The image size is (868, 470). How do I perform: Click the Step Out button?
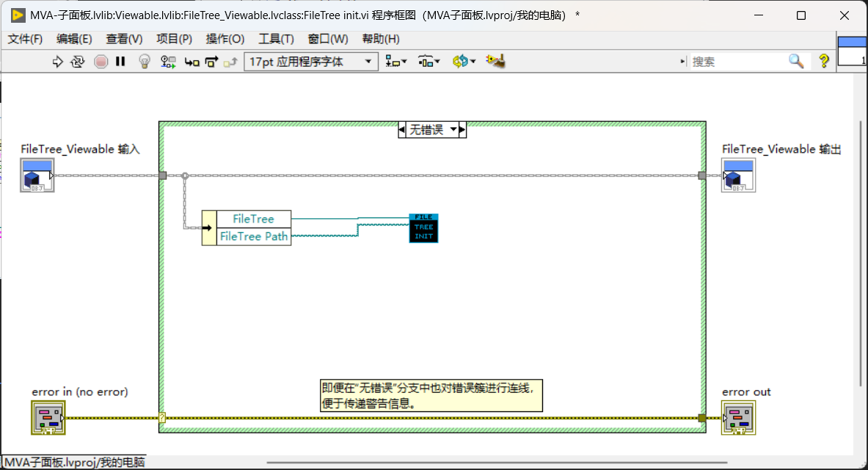(x=230, y=62)
